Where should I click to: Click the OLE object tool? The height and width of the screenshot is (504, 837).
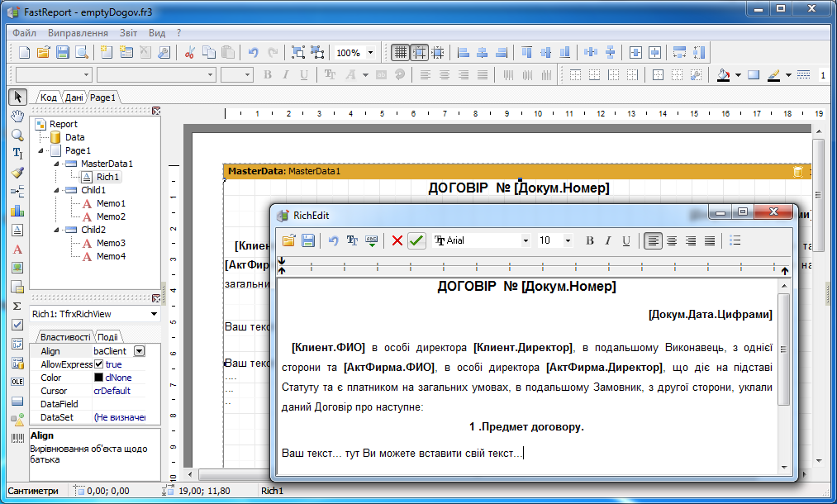tap(17, 382)
